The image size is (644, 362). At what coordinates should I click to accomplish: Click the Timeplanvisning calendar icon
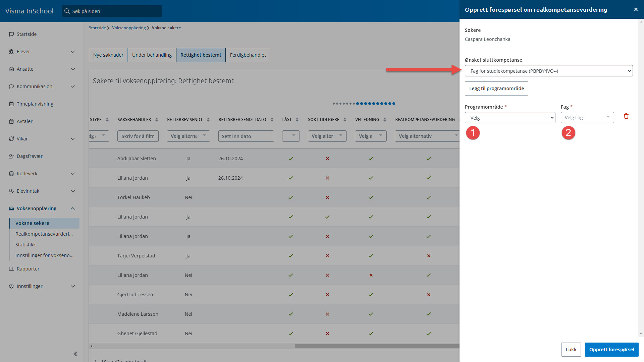[x=11, y=104]
